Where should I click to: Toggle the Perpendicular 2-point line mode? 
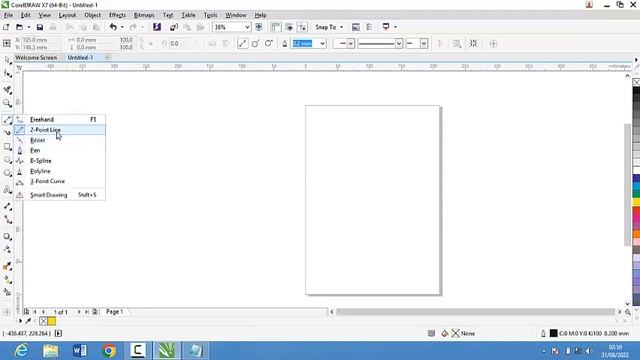(256, 43)
